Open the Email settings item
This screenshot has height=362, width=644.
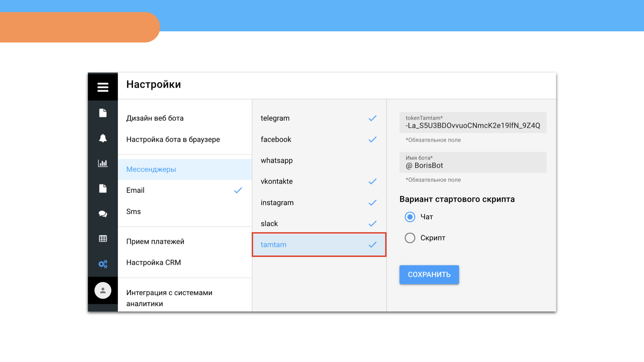pyautogui.click(x=185, y=190)
